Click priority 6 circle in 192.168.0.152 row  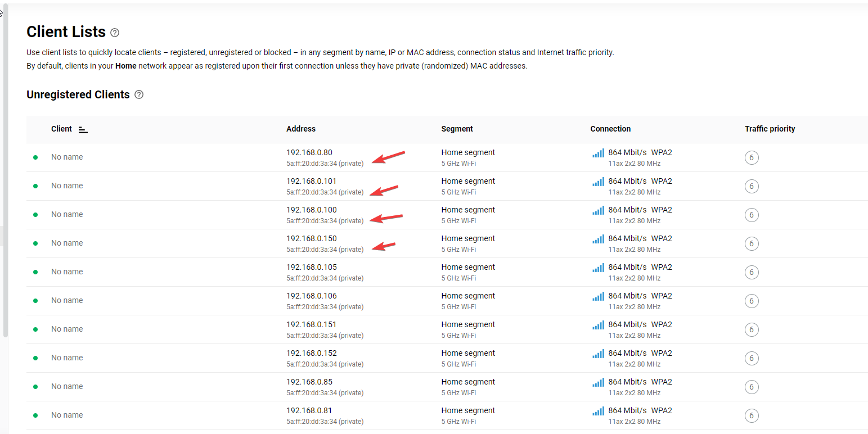(752, 359)
